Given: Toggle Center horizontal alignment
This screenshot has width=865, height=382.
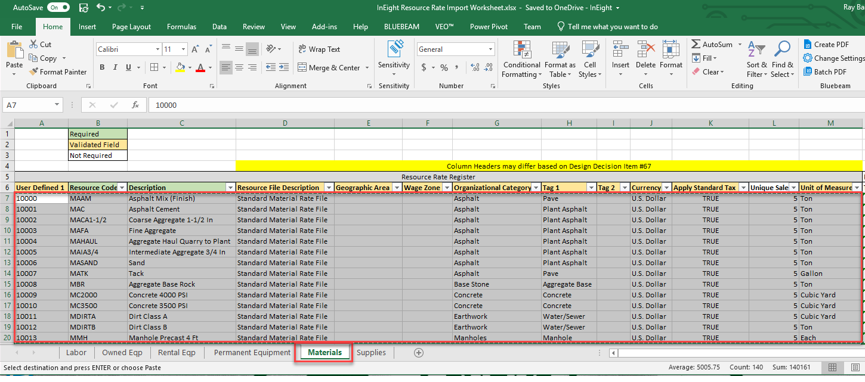Looking at the screenshot, I should click(239, 67).
